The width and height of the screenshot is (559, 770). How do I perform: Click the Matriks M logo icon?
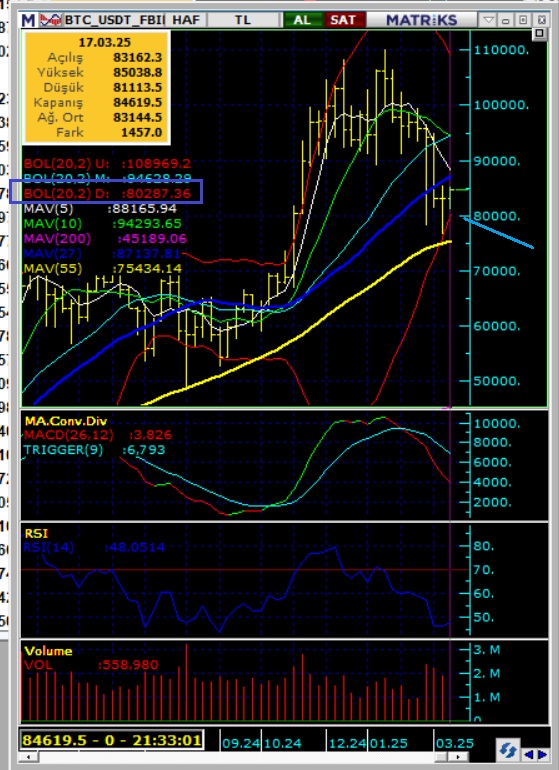click(x=28, y=20)
